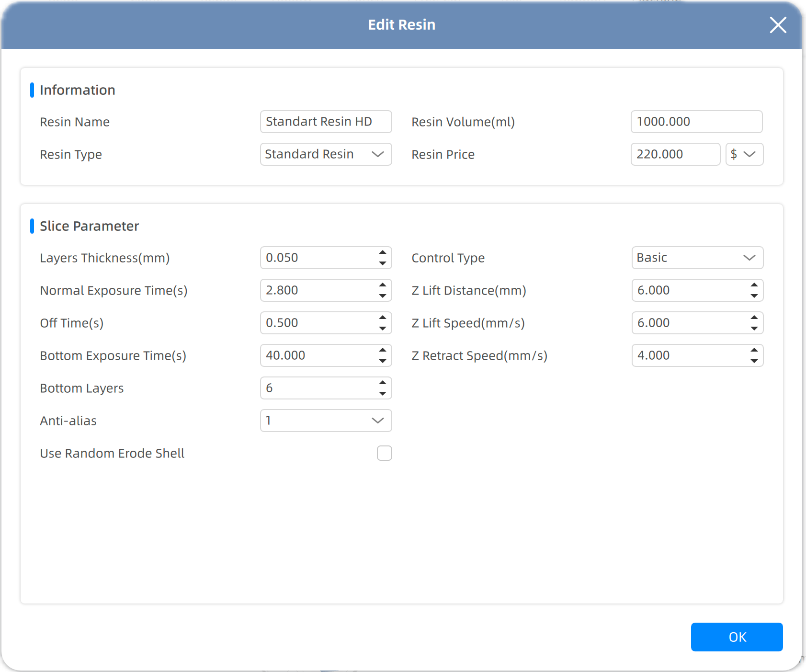Click inside the Z Lift Distance value
This screenshot has height=672, width=806.
click(x=688, y=290)
